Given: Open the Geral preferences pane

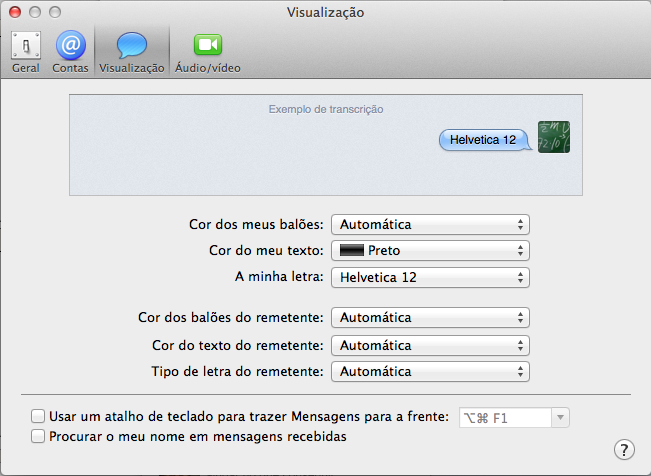Looking at the screenshot, I should point(26,52).
